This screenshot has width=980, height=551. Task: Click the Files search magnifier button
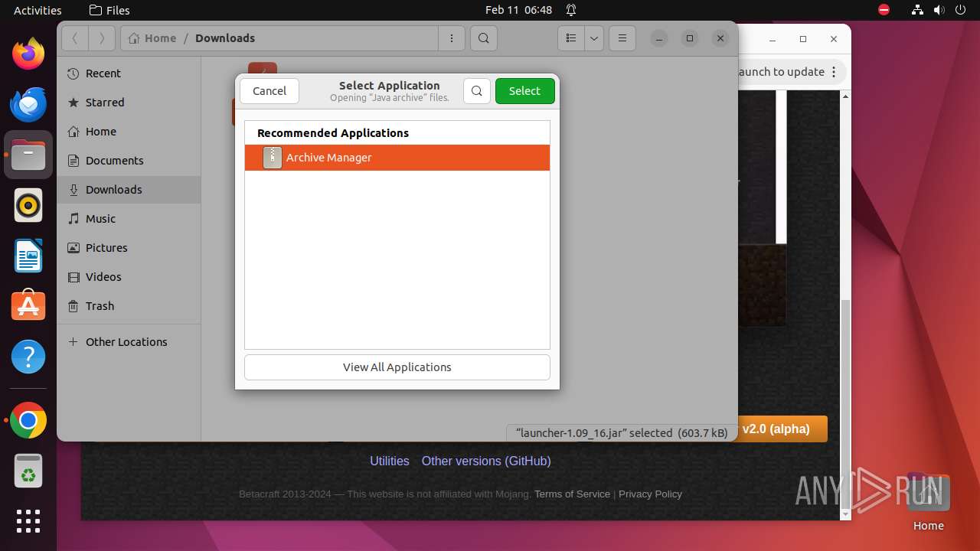(484, 38)
